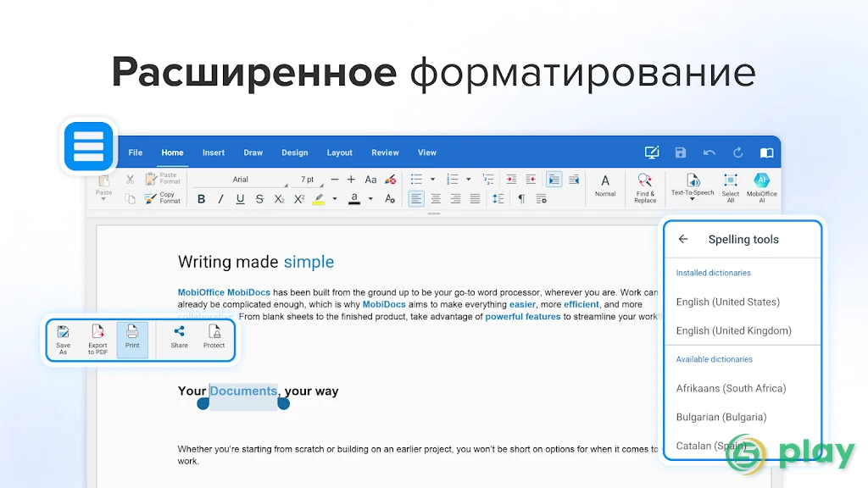Open the Draw tab
868x488 pixels.
253,152
